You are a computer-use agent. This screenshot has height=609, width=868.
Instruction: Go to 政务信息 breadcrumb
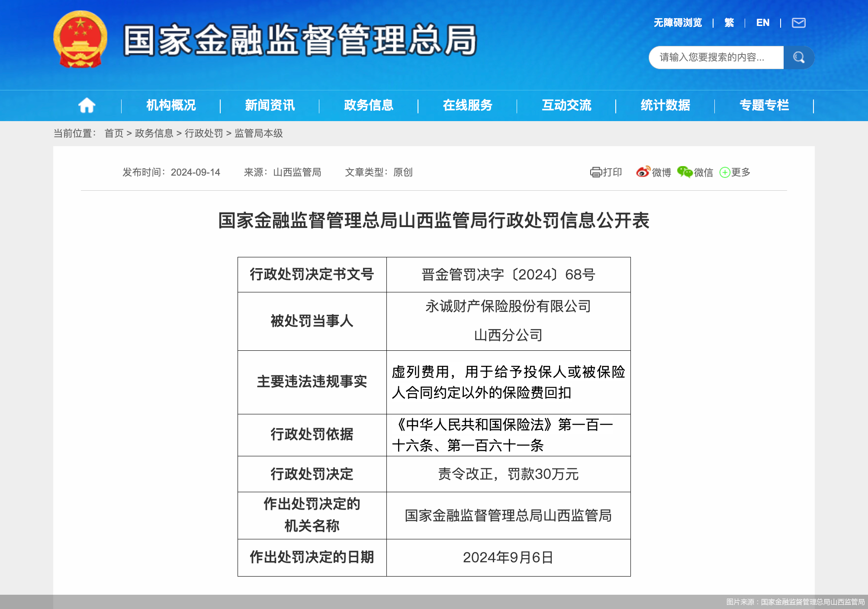click(x=154, y=133)
